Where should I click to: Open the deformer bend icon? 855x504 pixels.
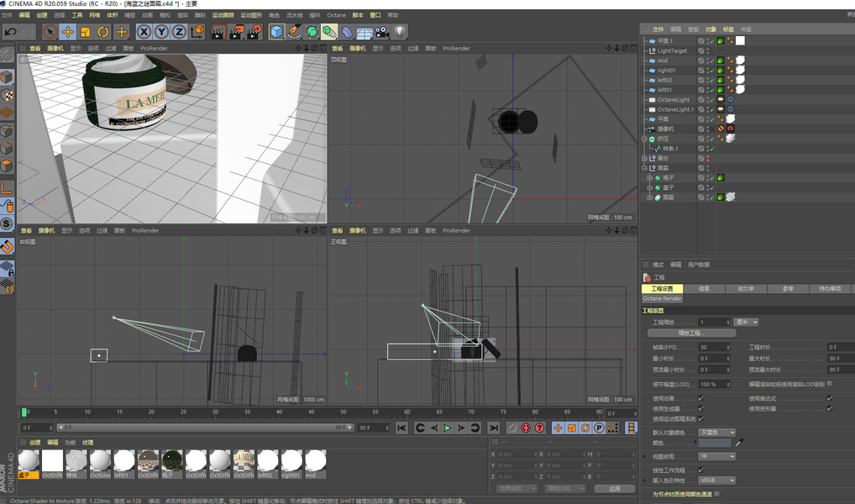(347, 32)
